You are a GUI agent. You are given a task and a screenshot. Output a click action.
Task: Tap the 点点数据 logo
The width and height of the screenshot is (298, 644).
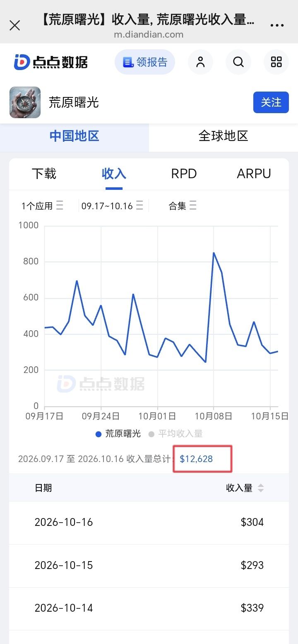tap(50, 62)
